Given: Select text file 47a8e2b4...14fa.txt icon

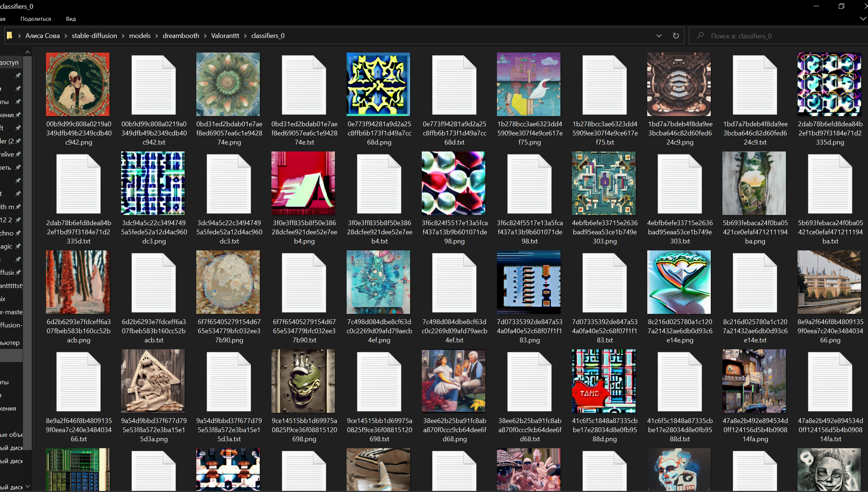Looking at the screenshot, I should click(830, 381).
